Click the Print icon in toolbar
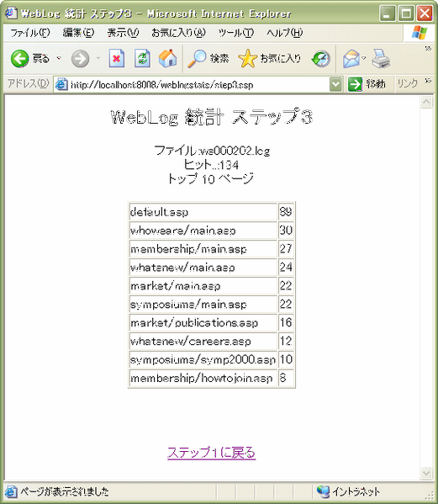Image resolution: width=438 pixels, height=504 pixels. click(x=381, y=59)
